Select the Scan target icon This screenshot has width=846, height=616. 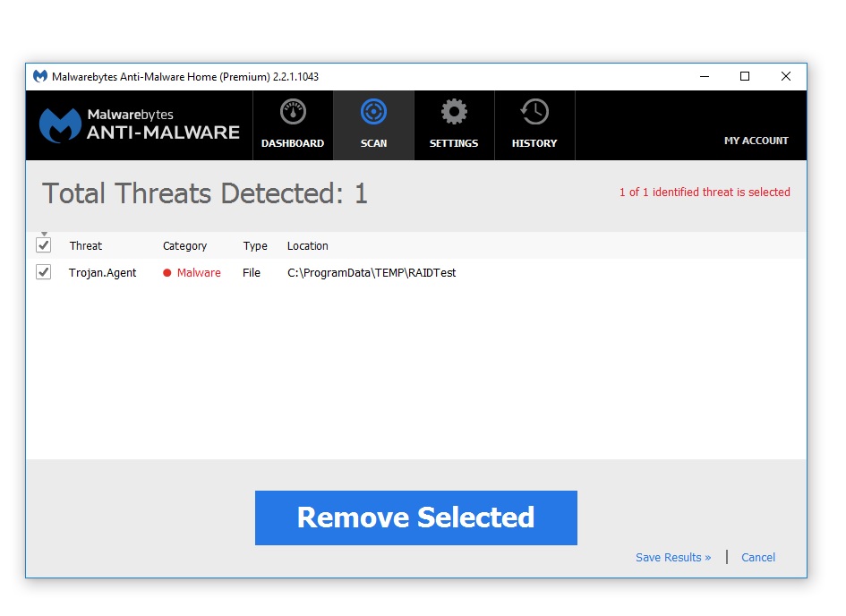(x=373, y=112)
